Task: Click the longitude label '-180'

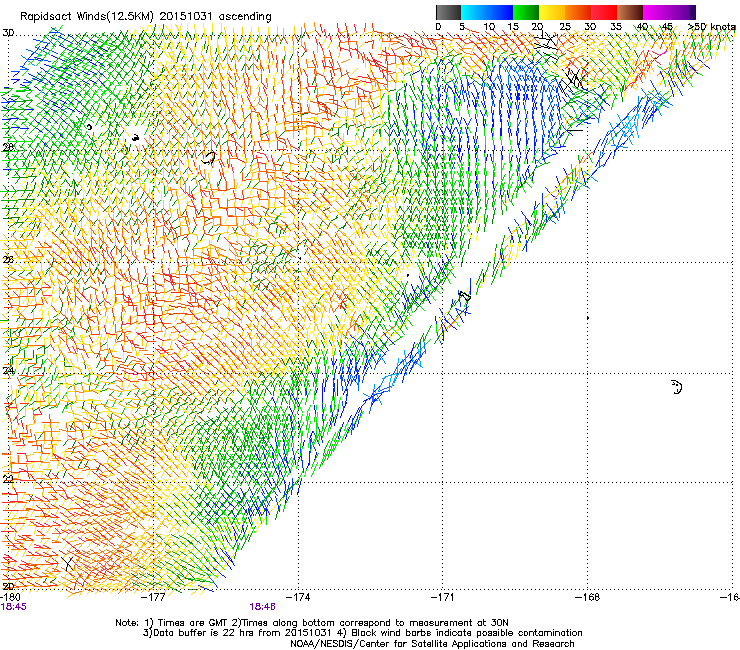Action: point(10,598)
